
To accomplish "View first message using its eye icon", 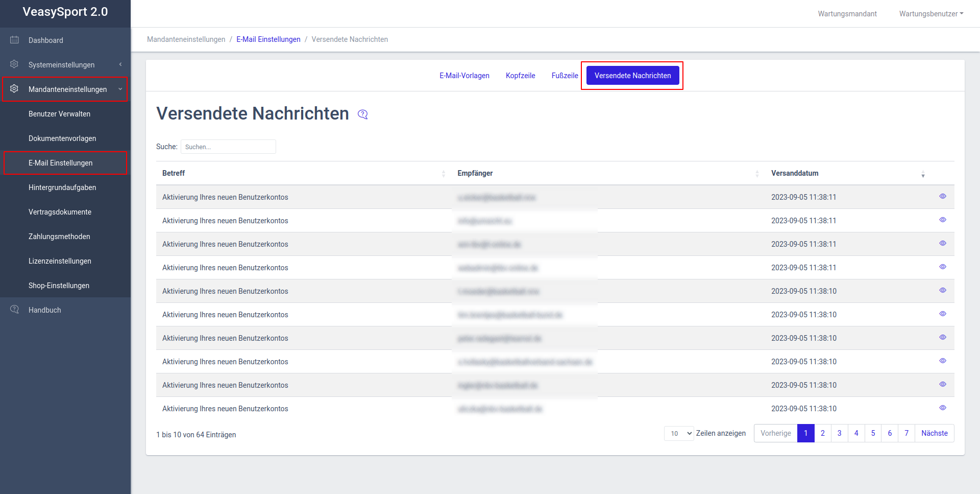I will [x=942, y=197].
